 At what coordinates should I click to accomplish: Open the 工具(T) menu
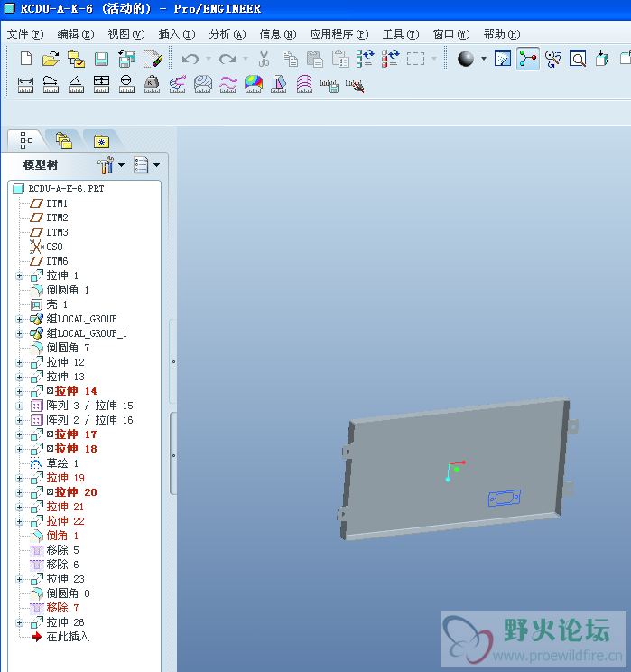(x=401, y=33)
